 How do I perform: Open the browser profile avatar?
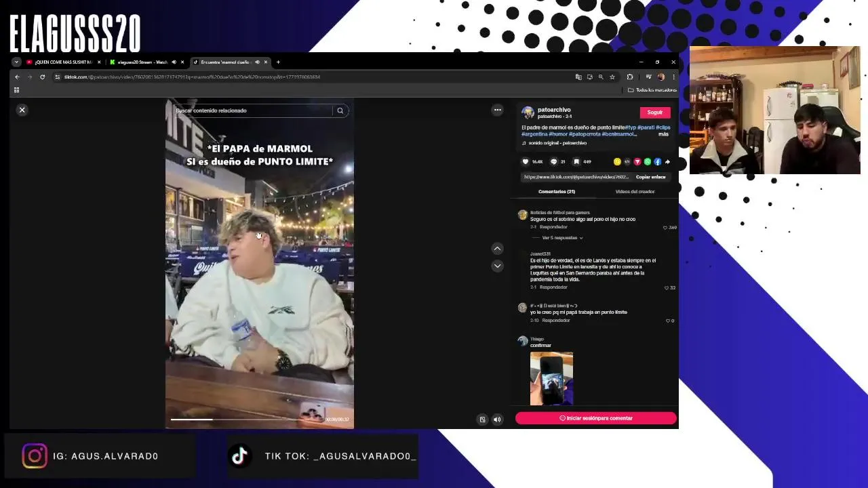point(660,77)
